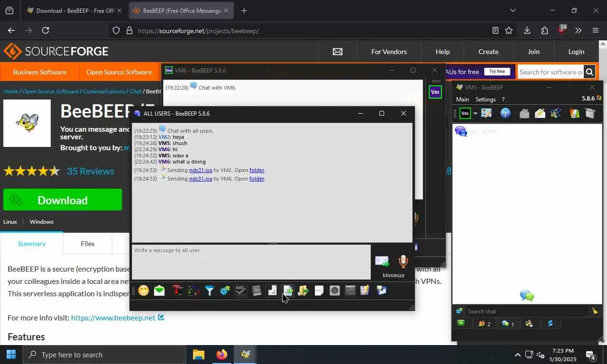Click the Firefox address bar URL

(199, 31)
